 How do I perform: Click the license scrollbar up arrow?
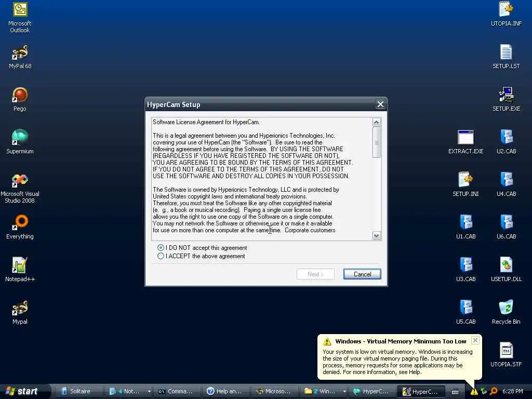pos(376,122)
